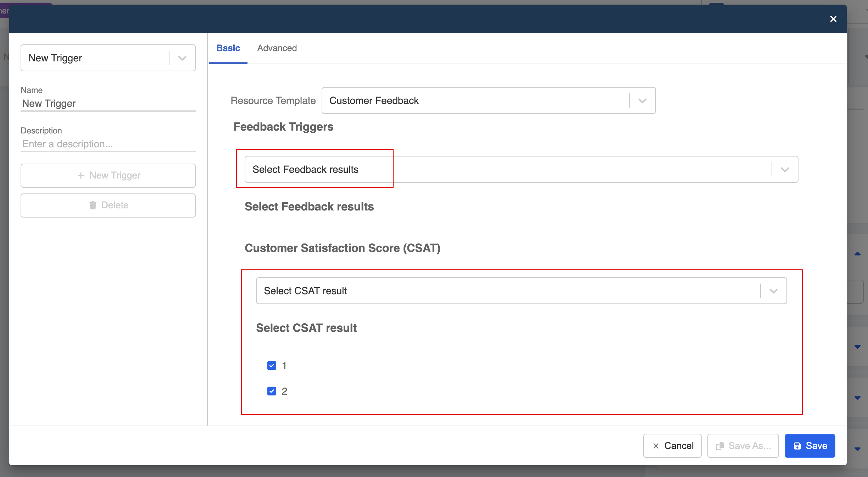The height and width of the screenshot is (477, 868).
Task: Switch to the Advanced tab
Action: pyautogui.click(x=277, y=48)
